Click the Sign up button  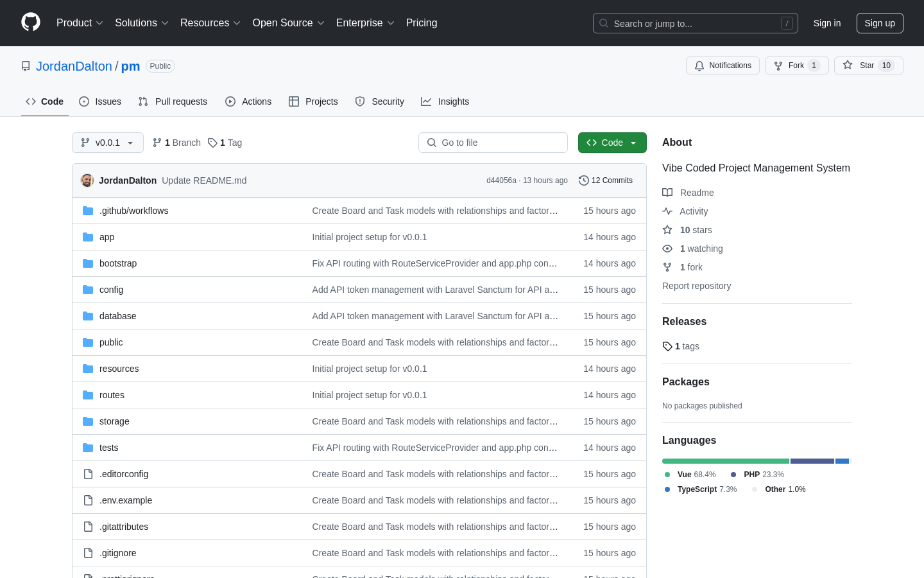880,23
